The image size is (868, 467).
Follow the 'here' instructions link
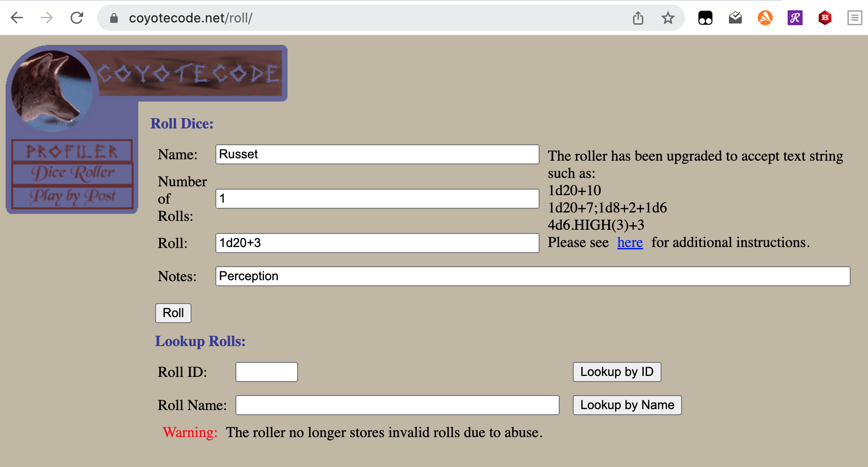629,242
